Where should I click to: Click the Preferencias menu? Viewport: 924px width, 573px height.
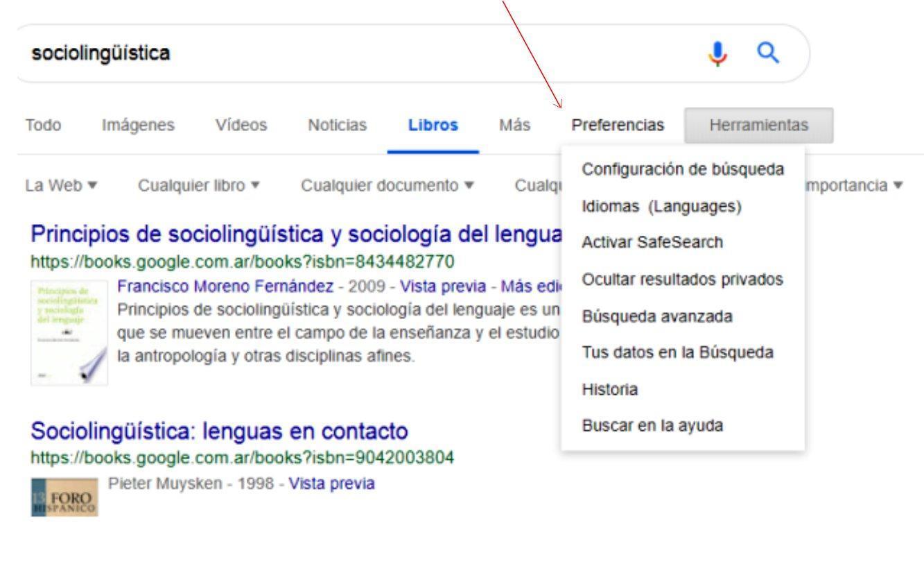pos(618,126)
